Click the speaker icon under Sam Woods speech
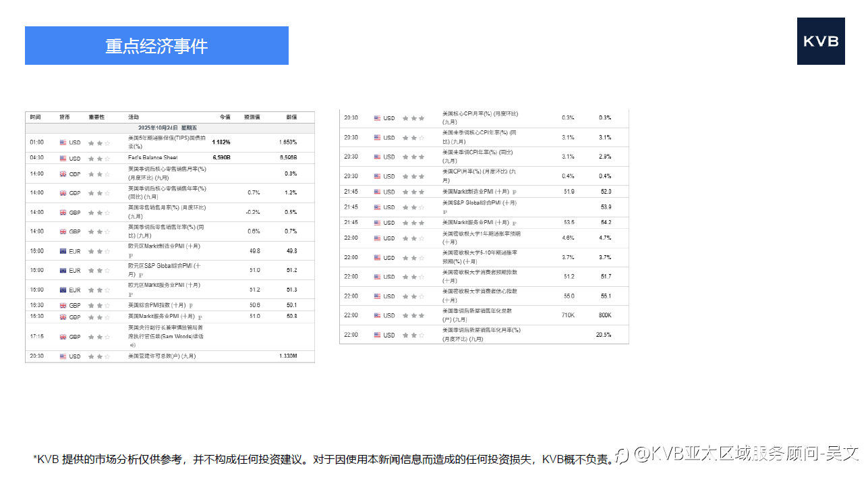The width and height of the screenshot is (868, 484). 133,345
